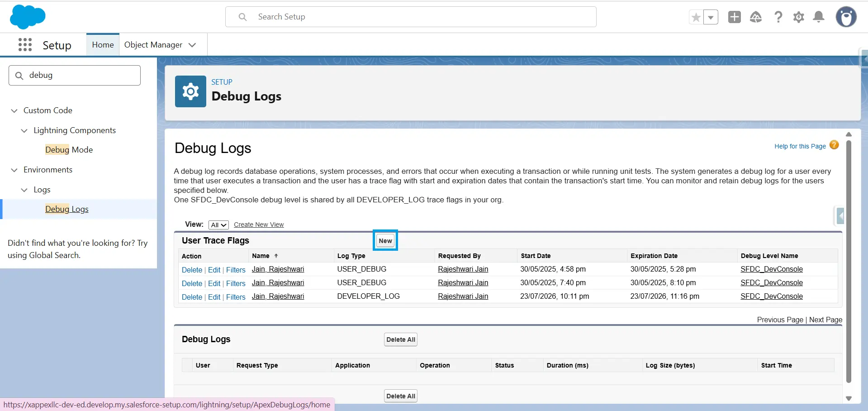Viewport: 868px width, 411px height.
Task: Click the Debug Logs setup gear icon
Action: click(190, 91)
